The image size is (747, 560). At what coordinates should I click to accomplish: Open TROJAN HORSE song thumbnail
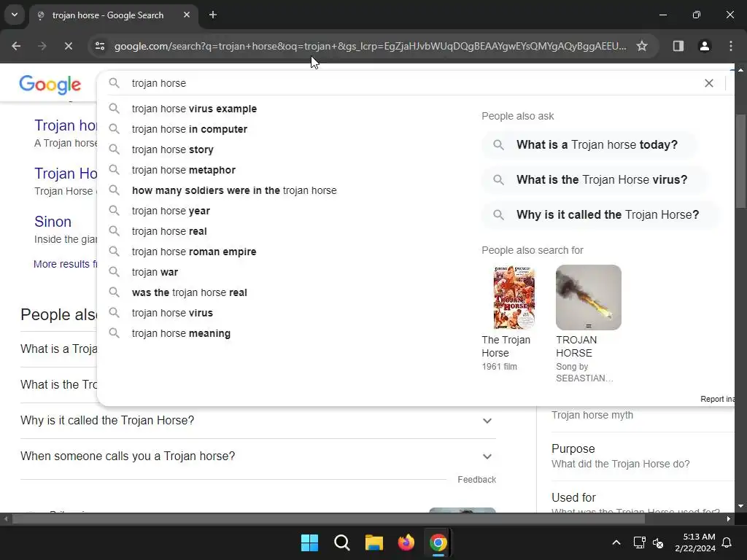pos(589,297)
